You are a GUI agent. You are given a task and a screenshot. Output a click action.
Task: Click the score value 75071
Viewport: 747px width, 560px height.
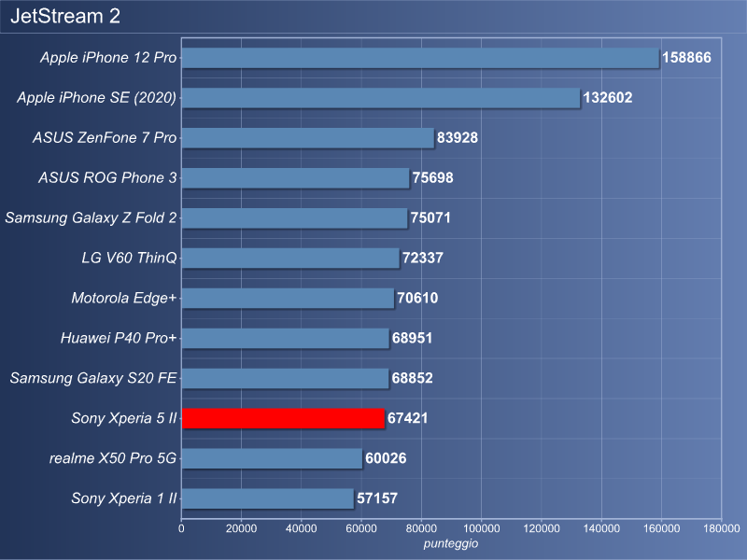(430, 217)
